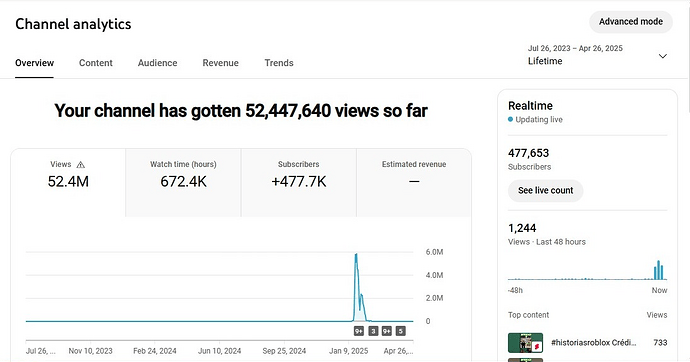Click the warning triangle icon beside Views
Screen dimensions: 690x362
click(x=81, y=165)
